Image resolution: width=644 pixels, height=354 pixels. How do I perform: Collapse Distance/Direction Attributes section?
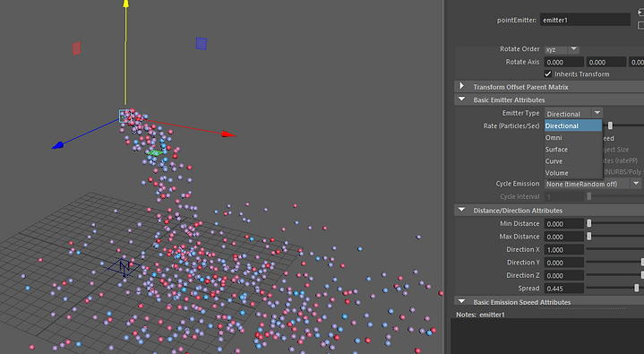coord(461,210)
